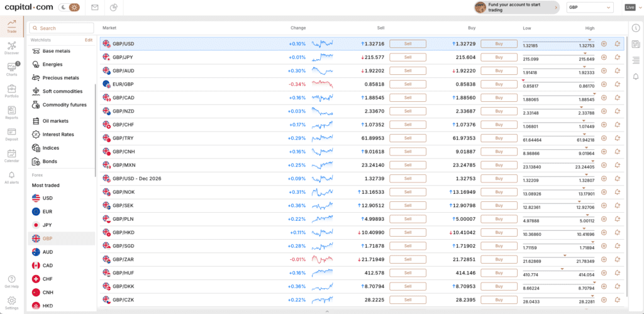This screenshot has height=314, width=644.
Task: Click Sell button for GBP/AUD
Action: [408, 70]
